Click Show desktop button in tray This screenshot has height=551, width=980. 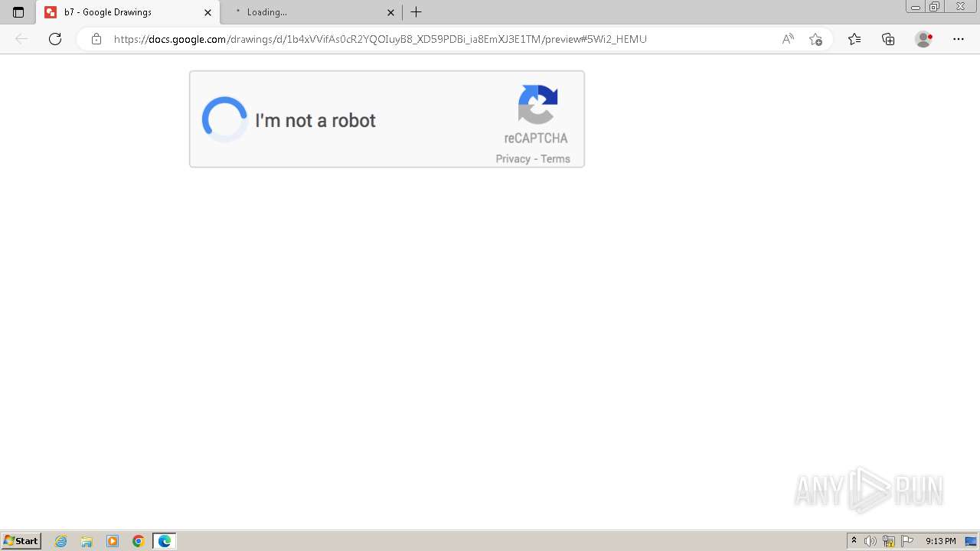pyautogui.click(x=972, y=541)
